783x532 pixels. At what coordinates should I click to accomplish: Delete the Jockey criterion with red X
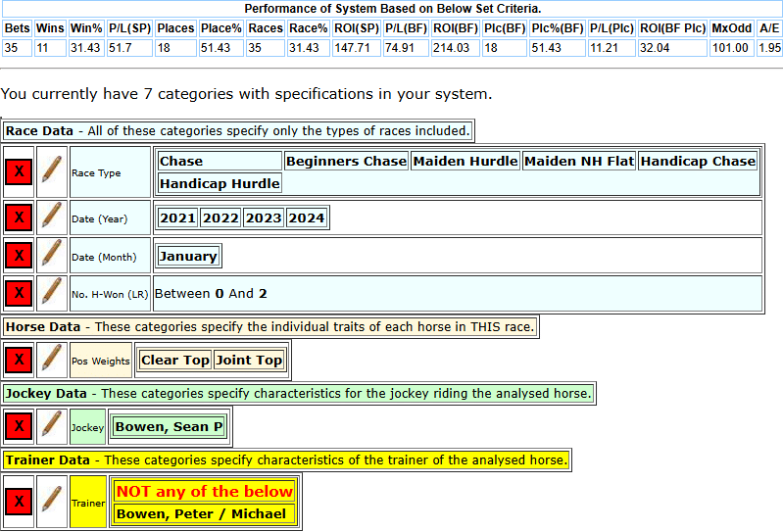point(19,426)
